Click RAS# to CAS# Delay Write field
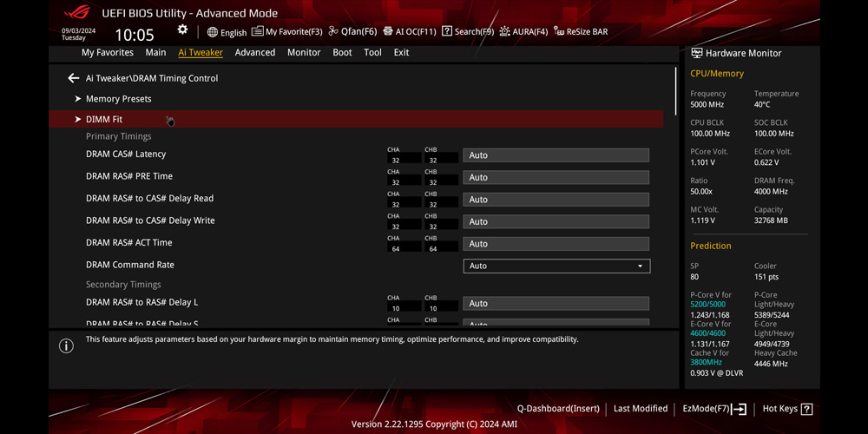This screenshot has width=868, height=434. tap(556, 221)
